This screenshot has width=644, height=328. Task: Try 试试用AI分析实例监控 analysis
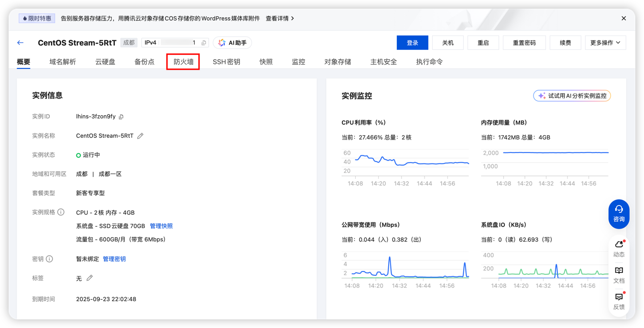point(572,95)
